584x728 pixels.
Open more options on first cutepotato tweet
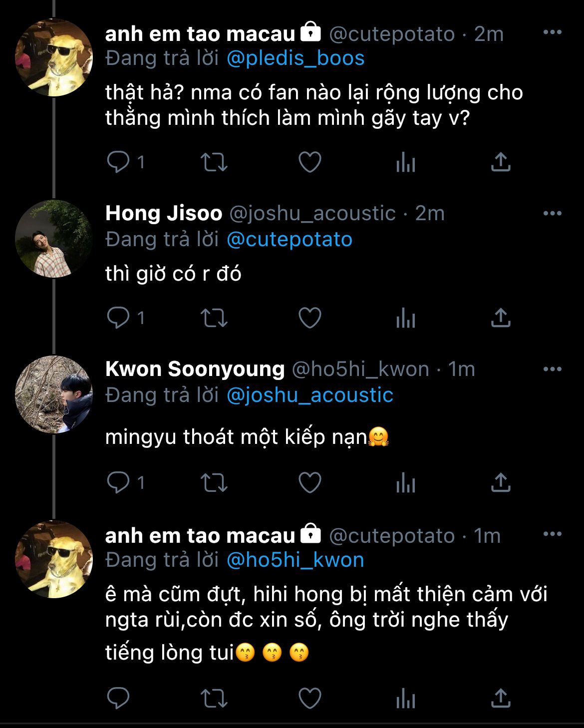point(552,32)
